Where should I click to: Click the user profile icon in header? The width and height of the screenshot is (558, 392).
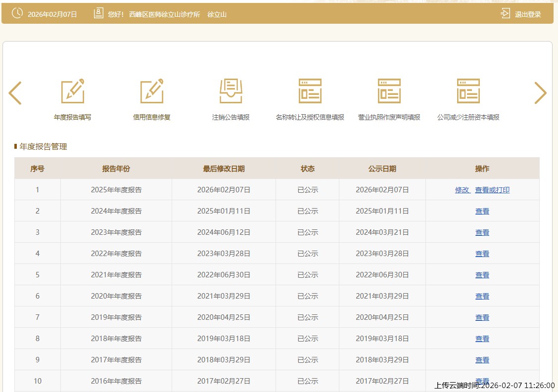[98, 14]
